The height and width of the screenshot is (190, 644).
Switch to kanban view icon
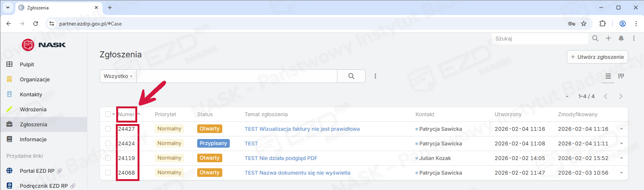point(621,76)
